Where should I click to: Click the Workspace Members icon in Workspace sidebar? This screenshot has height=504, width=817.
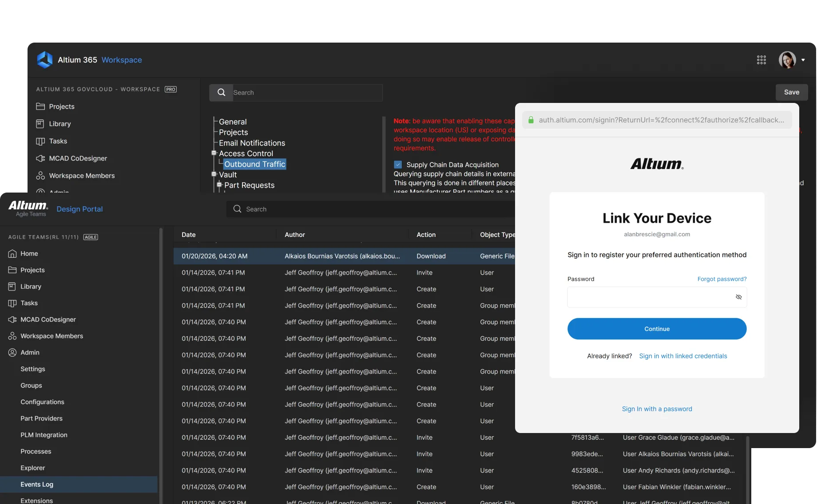(x=40, y=176)
